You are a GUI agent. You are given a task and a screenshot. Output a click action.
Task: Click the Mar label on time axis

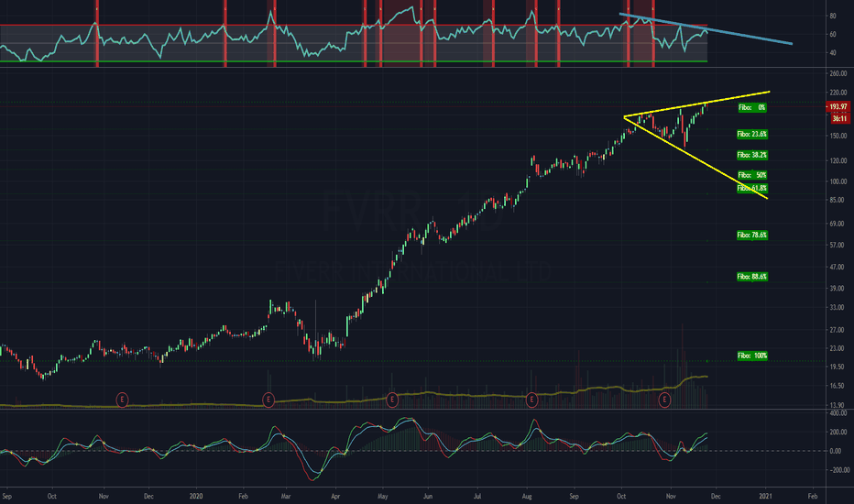287,497
